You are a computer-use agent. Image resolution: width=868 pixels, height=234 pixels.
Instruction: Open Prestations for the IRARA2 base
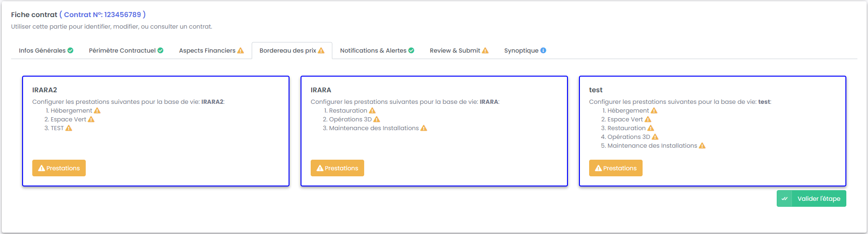click(x=59, y=168)
